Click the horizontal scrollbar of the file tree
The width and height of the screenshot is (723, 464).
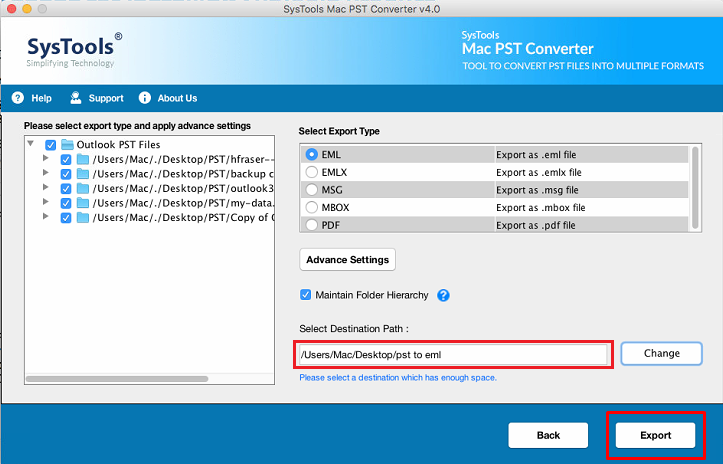pyautogui.click(x=117, y=379)
